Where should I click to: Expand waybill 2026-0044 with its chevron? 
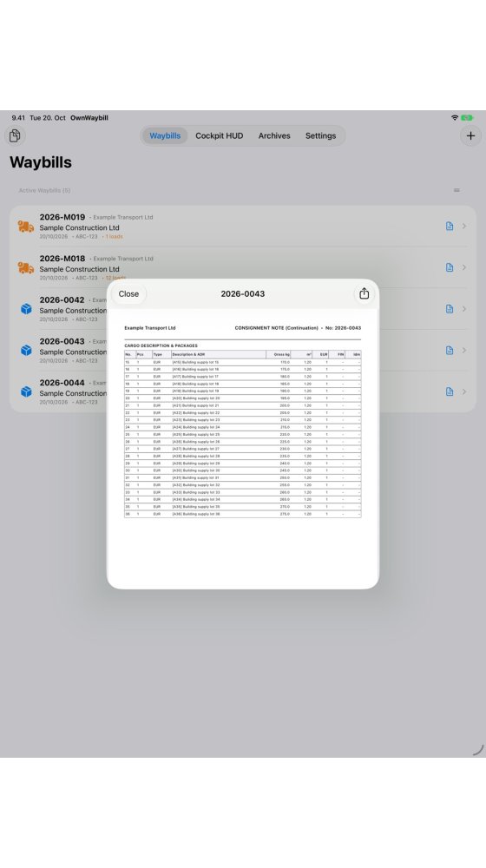[464, 391]
